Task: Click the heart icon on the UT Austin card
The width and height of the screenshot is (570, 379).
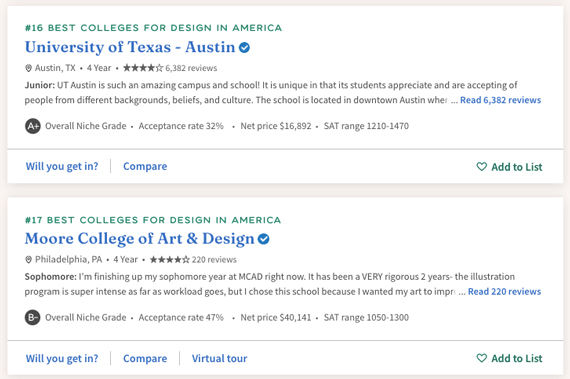Action: pyautogui.click(x=482, y=166)
